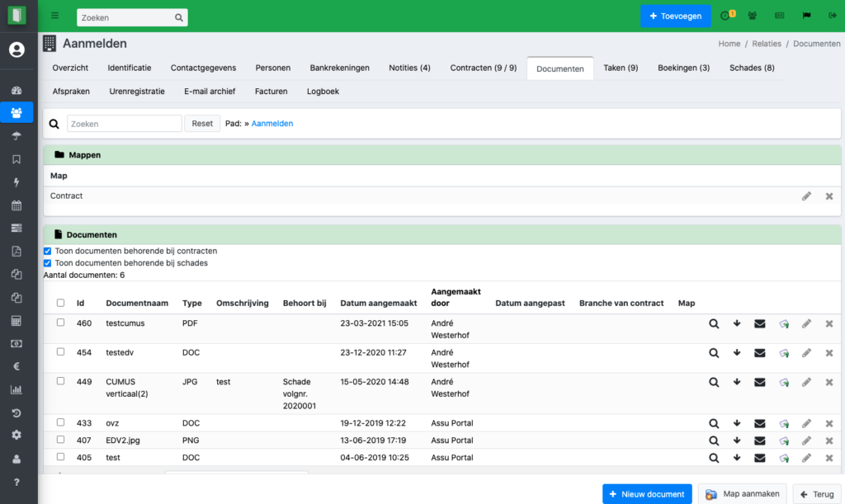Click the Map aanmaken button
Screen dimensions: 845x504
743,494
